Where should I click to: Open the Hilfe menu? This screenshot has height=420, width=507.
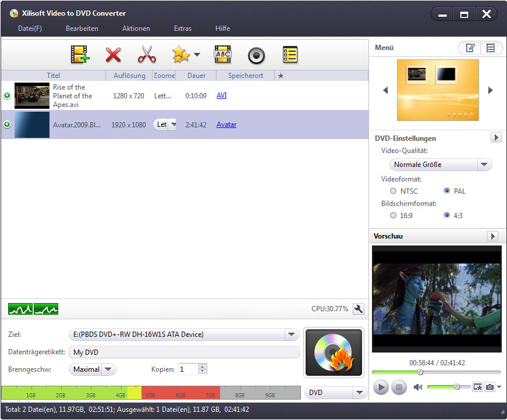[x=223, y=29]
